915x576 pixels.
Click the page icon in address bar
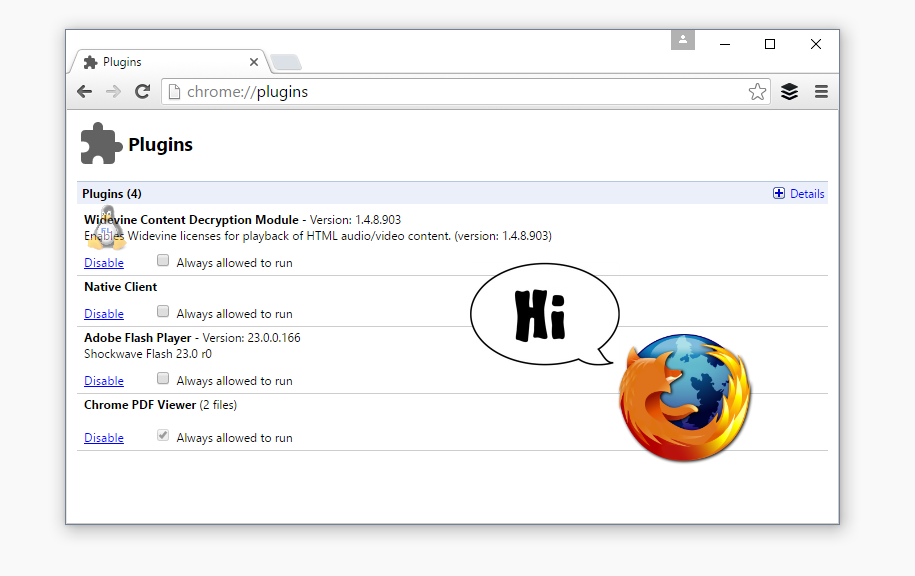(x=174, y=92)
